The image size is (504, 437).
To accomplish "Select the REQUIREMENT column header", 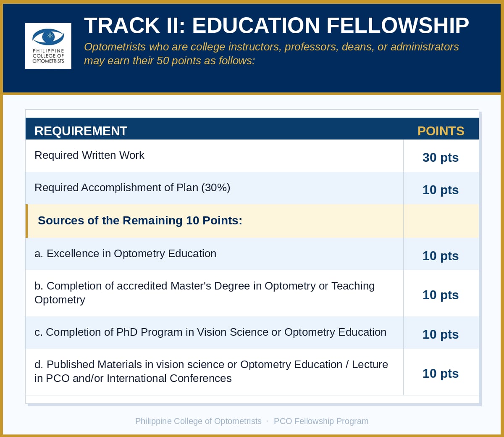I will tap(81, 131).
